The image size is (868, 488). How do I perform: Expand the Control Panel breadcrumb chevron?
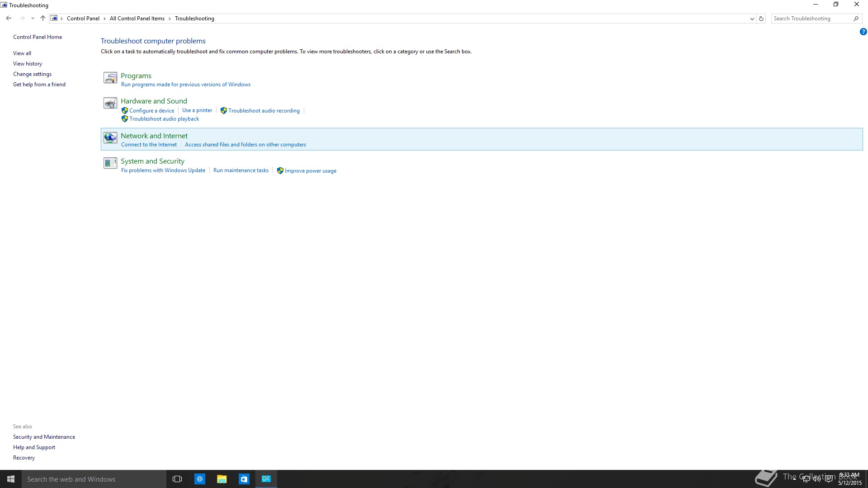[104, 19]
